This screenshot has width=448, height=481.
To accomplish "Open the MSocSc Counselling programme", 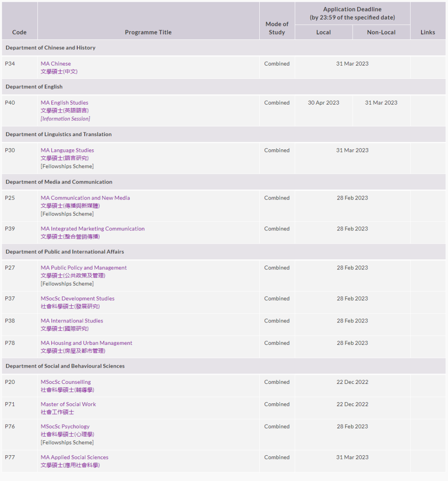I will (66, 382).
